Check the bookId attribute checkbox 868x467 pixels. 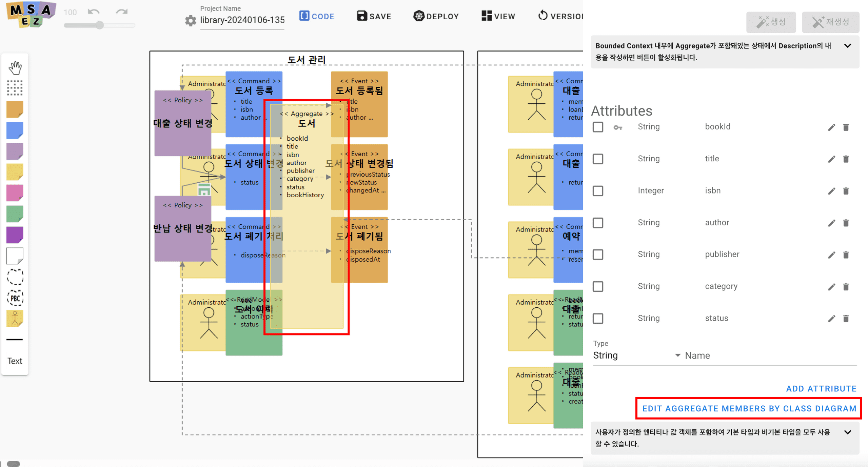tap(598, 127)
